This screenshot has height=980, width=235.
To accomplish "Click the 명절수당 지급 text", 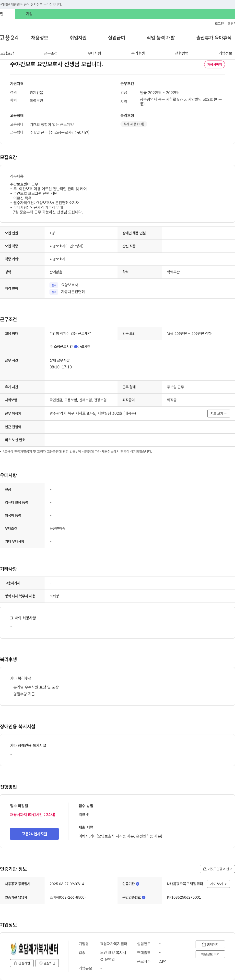I will coord(24,694).
